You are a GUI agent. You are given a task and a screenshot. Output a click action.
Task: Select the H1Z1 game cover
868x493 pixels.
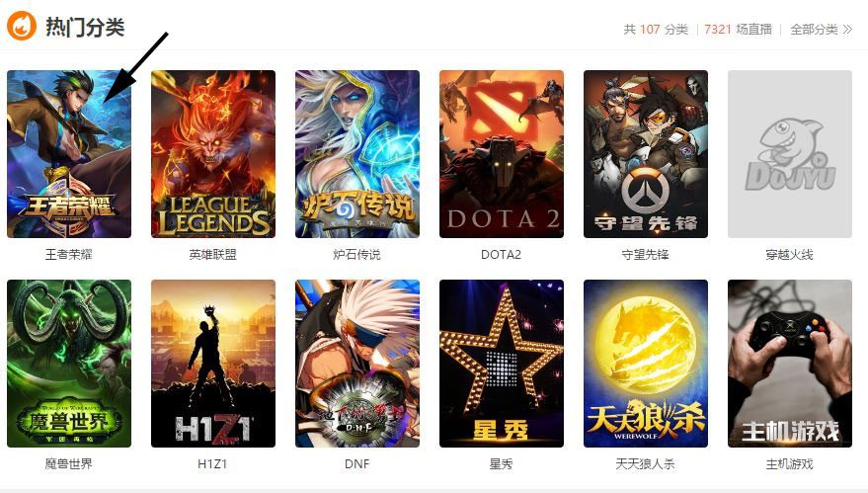213,364
